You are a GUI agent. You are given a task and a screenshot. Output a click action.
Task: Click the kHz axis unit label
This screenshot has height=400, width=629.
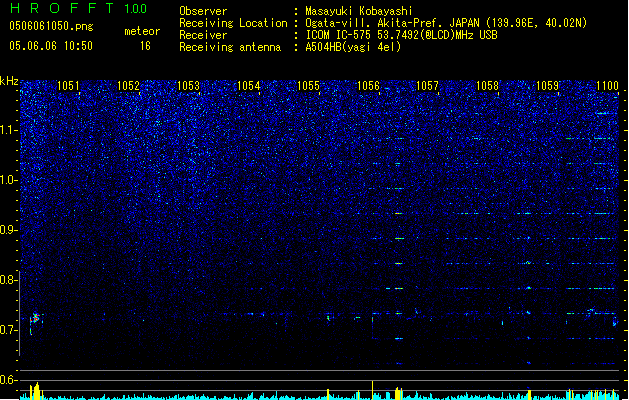click(9, 81)
